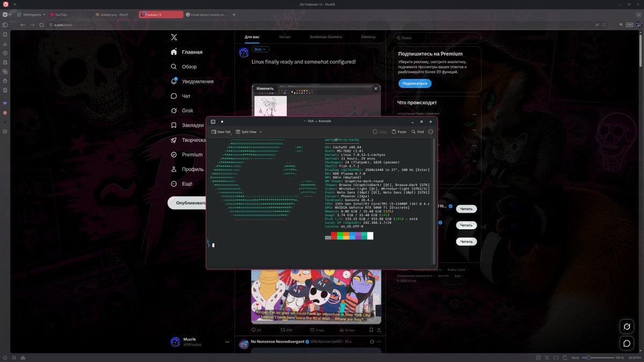Open the Bookmarks panel in Vivaldi sidebar
This screenshot has width=644, height=362.
point(5,34)
